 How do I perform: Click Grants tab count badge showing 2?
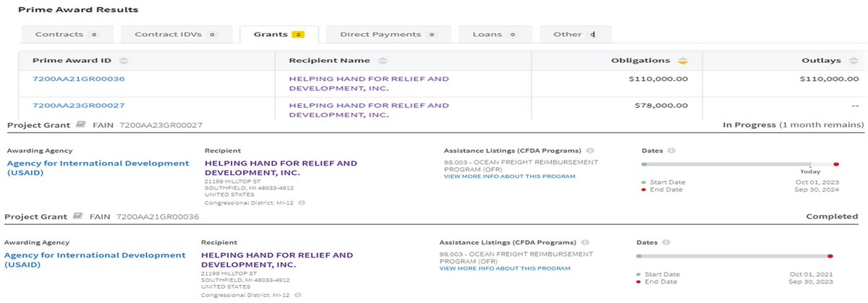point(298,34)
